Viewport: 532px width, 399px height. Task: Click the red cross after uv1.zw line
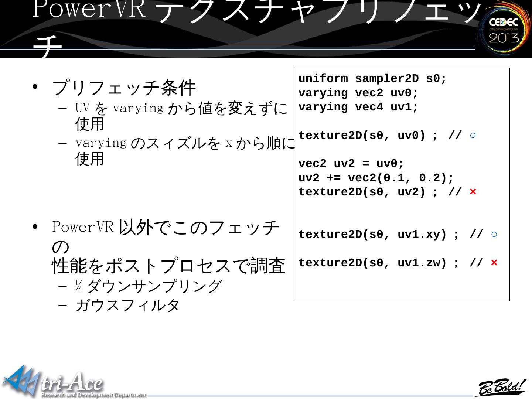tap(494, 263)
